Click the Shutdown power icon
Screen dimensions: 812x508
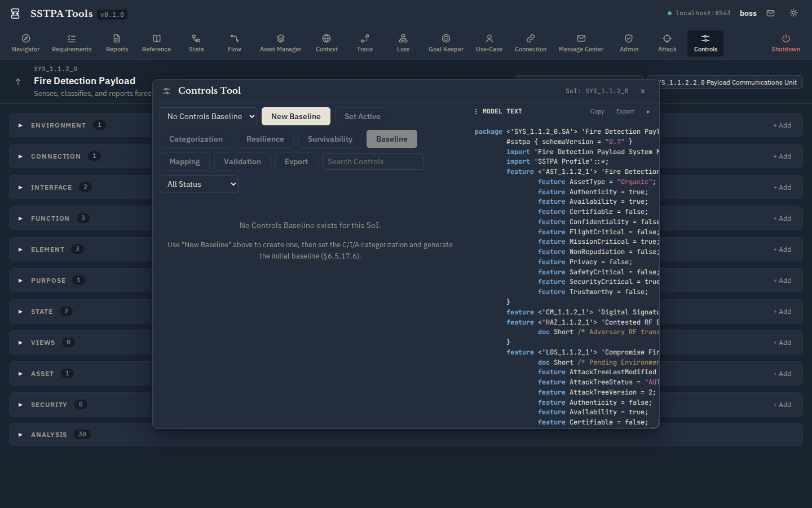[x=785, y=38]
